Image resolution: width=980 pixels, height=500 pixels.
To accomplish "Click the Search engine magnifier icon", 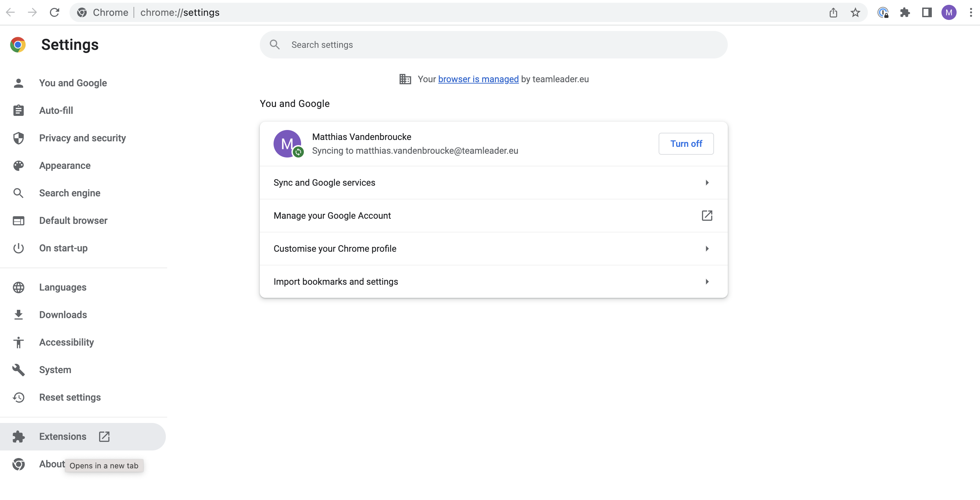I will (19, 193).
